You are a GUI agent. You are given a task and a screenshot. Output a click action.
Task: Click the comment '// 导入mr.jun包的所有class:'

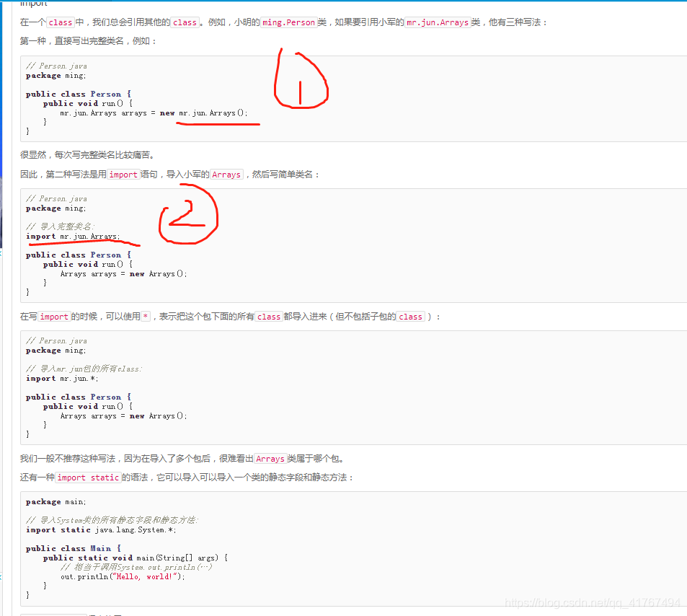tap(84, 369)
